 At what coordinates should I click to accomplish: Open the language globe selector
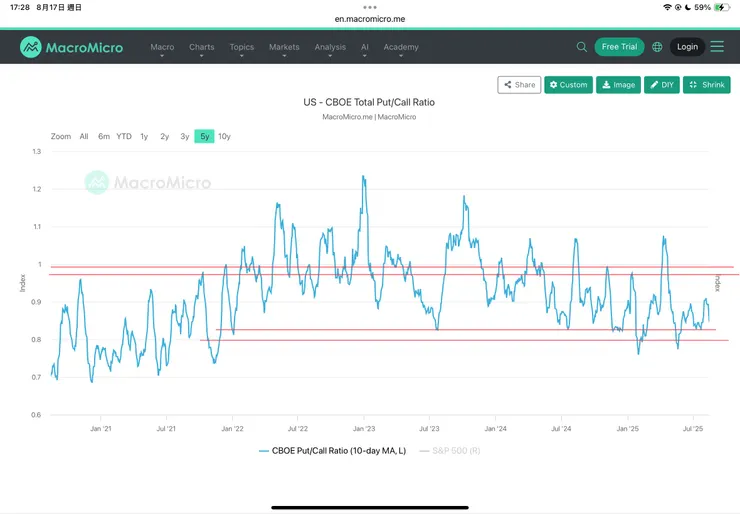click(657, 47)
